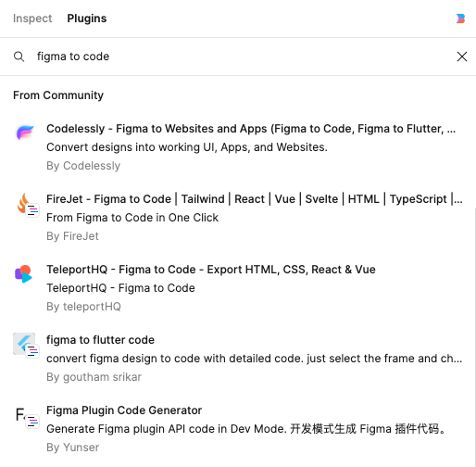Click the search magnifier icon
The image size is (476, 467).
pyautogui.click(x=19, y=57)
